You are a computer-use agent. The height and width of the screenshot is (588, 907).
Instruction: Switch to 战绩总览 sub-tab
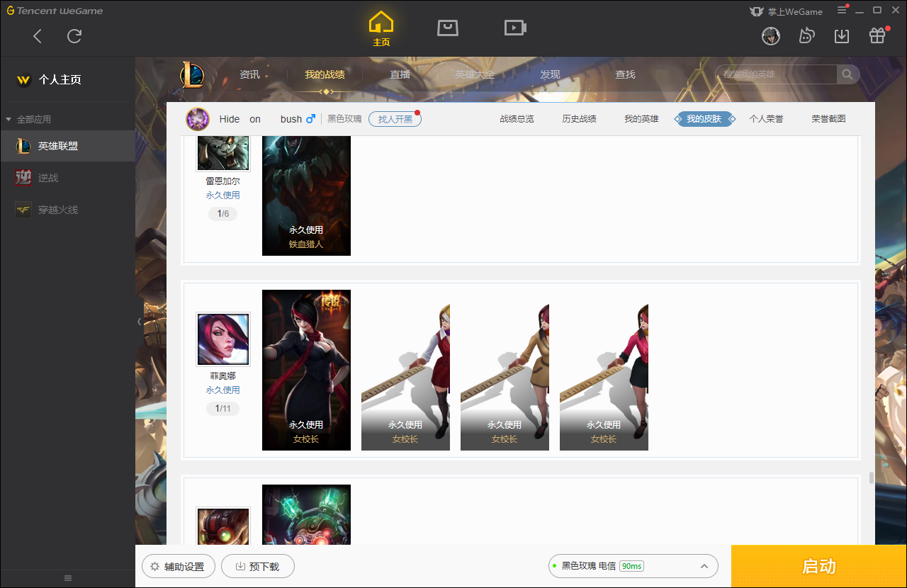click(517, 119)
